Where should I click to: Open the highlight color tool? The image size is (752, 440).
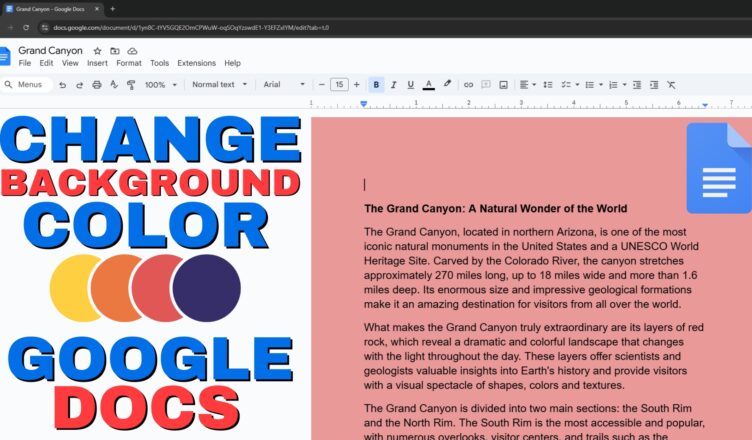[x=447, y=84]
